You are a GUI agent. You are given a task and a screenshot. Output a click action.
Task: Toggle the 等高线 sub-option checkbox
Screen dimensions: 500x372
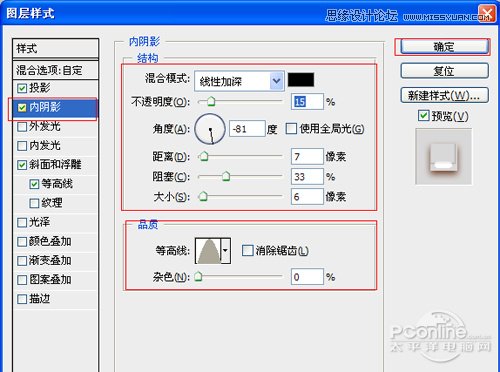pos(34,184)
